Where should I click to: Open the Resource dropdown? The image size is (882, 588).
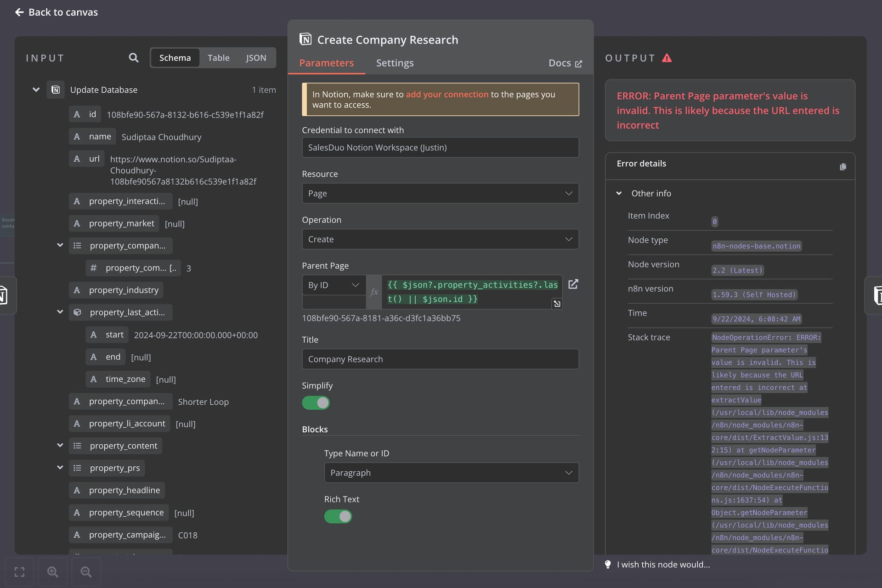click(x=440, y=193)
